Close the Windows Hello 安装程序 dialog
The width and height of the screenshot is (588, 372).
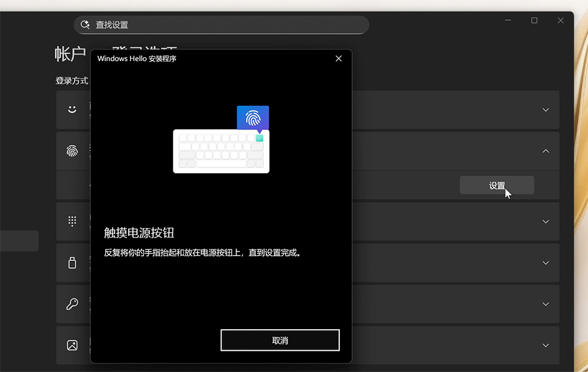pyautogui.click(x=338, y=59)
